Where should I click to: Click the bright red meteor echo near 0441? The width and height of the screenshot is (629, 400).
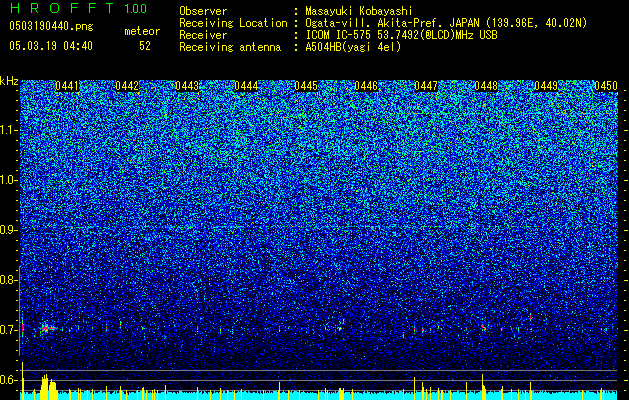[x=47, y=328]
